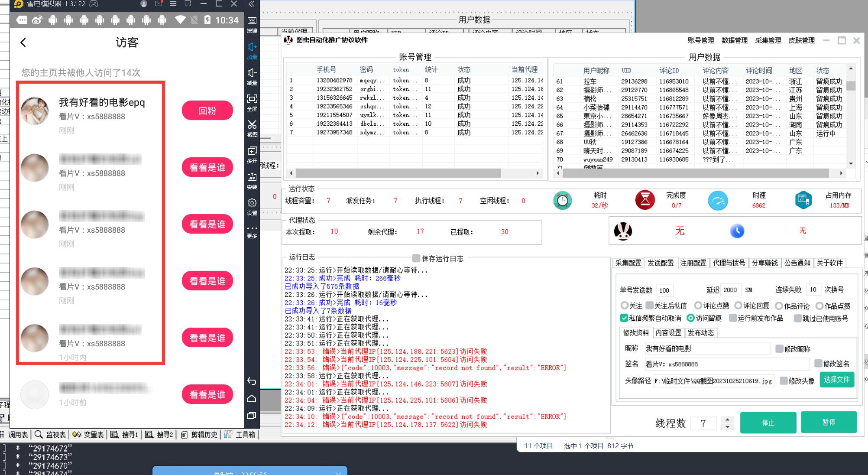Select the 评论点赞 radio button
Viewport: 868px width, 475px height.
point(698,306)
